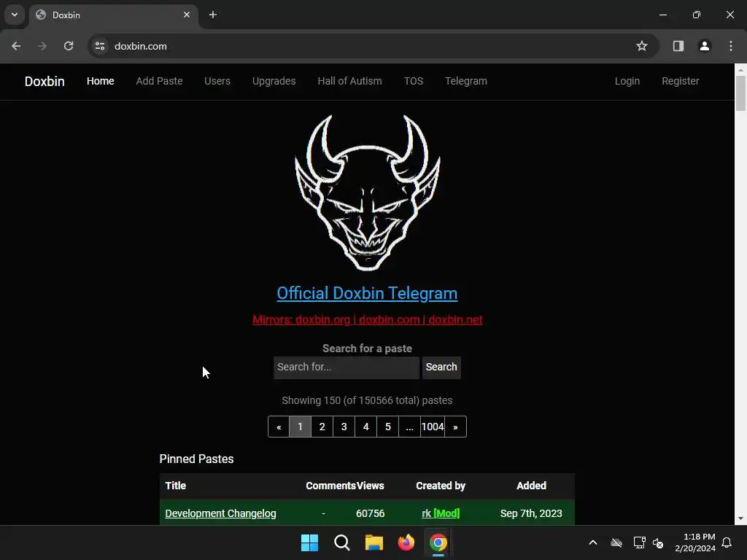The height and width of the screenshot is (560, 747).
Task: Click the Pinned Pastes heading
Action: pyautogui.click(x=196, y=459)
